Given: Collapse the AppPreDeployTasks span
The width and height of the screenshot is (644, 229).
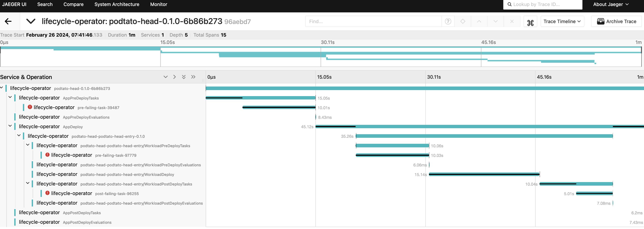Looking at the screenshot, I should tap(10, 97).
